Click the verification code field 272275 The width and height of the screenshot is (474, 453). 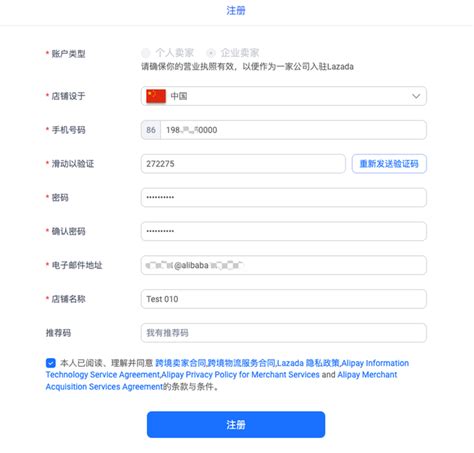(243, 164)
